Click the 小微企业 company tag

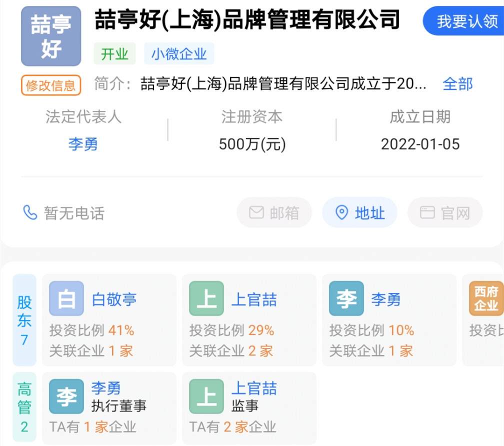pyautogui.click(x=179, y=53)
